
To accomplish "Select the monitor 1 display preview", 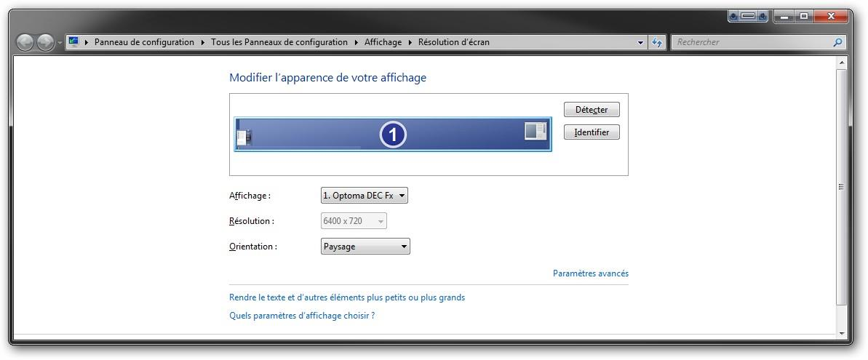I will pos(393,134).
